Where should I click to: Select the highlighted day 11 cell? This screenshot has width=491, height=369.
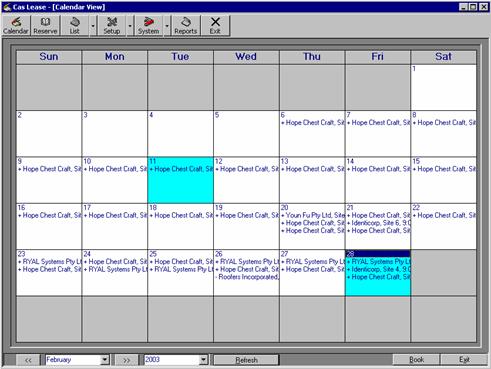[180, 180]
